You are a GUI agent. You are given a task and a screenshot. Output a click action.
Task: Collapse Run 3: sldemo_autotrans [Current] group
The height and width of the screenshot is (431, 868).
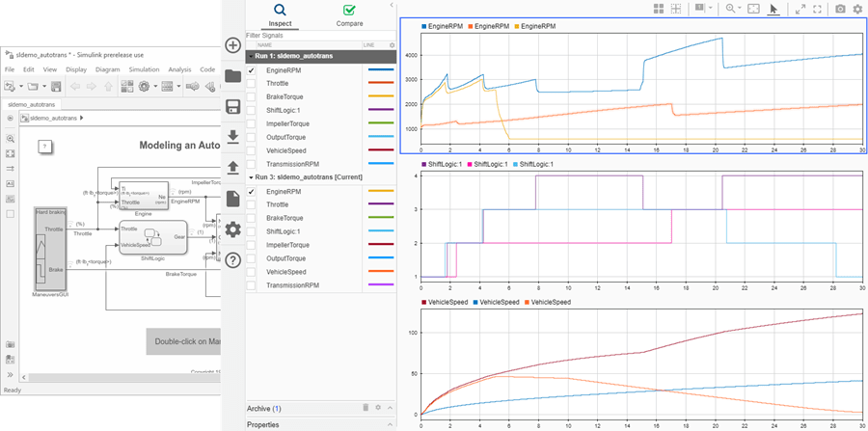tap(250, 177)
